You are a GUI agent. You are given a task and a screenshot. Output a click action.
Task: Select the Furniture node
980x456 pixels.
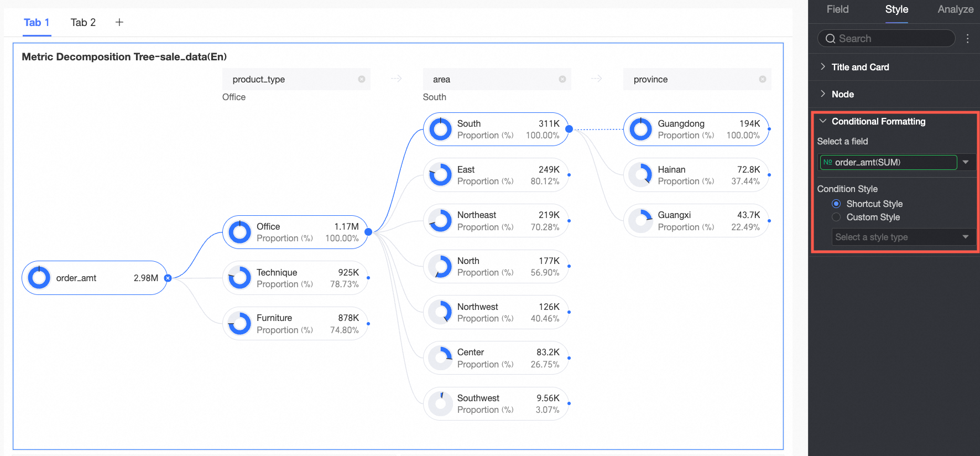point(295,324)
